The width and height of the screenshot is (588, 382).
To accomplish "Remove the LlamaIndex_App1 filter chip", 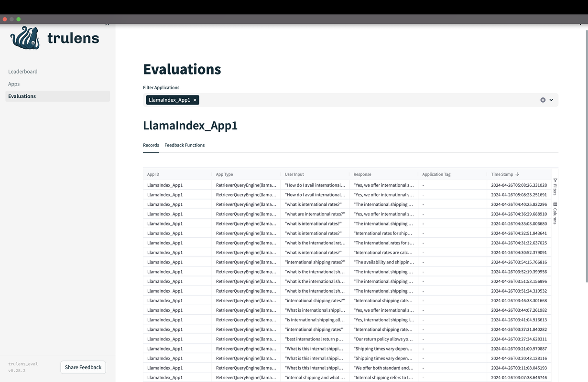I will 195,100.
